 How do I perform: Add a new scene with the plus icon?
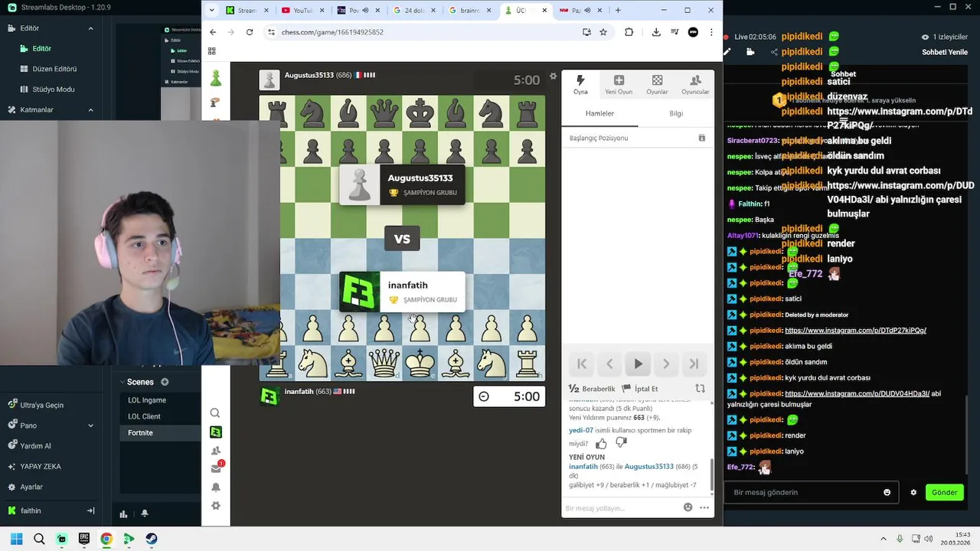click(x=165, y=382)
